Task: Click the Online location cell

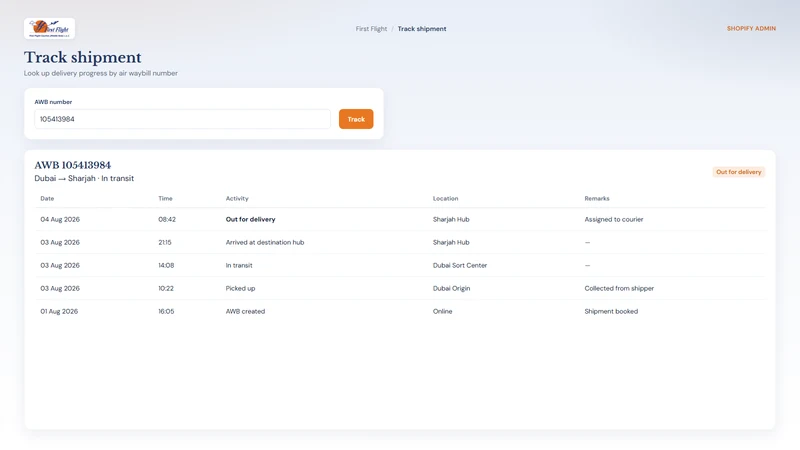Action: pyautogui.click(x=442, y=311)
